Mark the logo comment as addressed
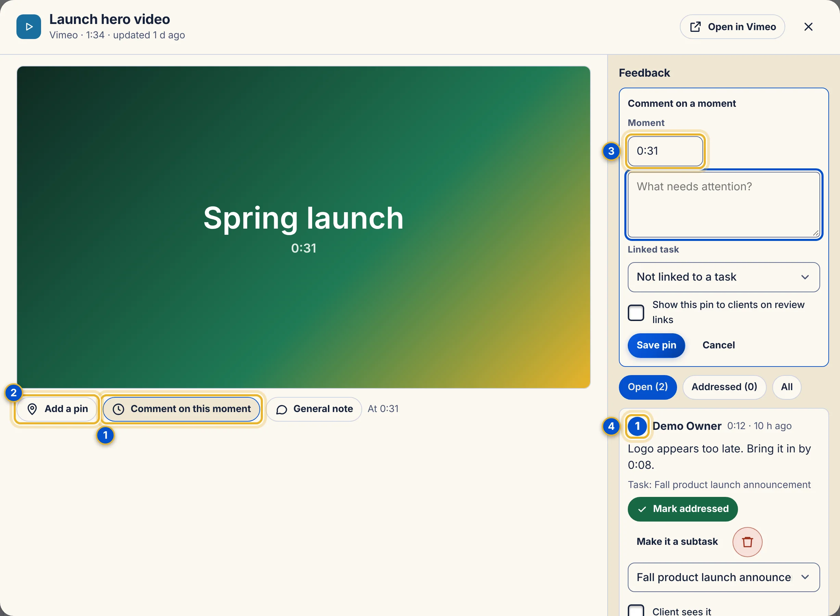This screenshot has height=616, width=840. coord(683,509)
